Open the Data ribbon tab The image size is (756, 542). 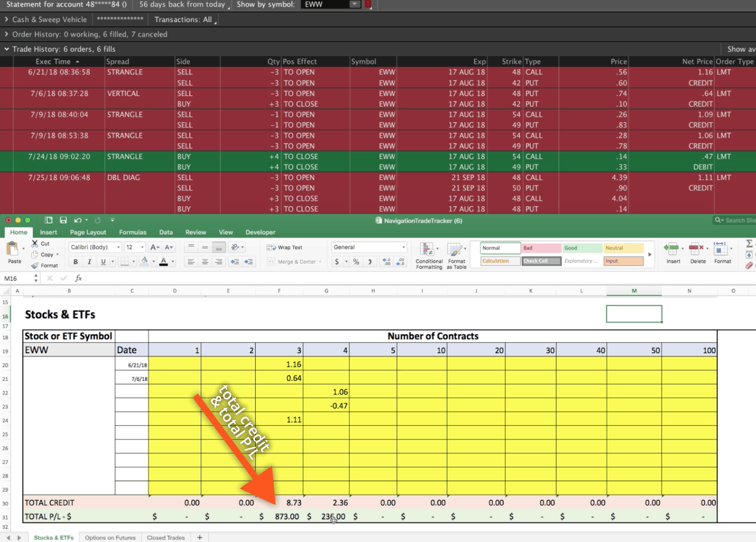coord(166,232)
